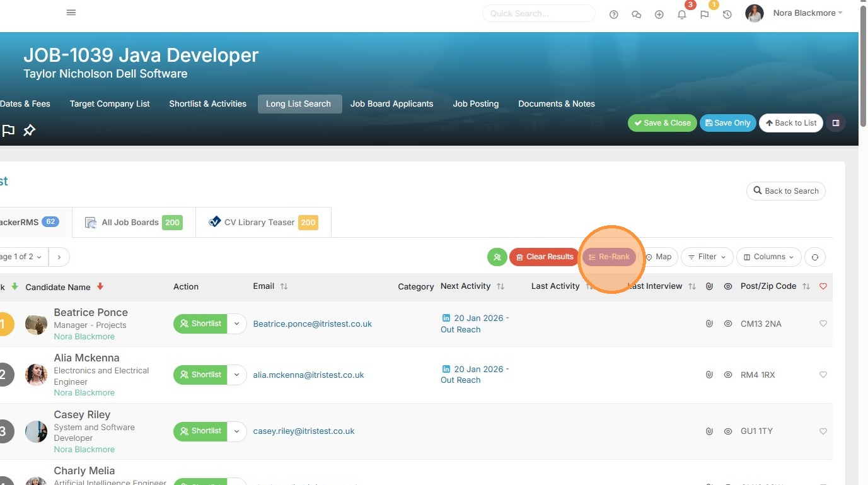
Task: View Alia Mckenna's attachments paperclip
Action: (709, 375)
